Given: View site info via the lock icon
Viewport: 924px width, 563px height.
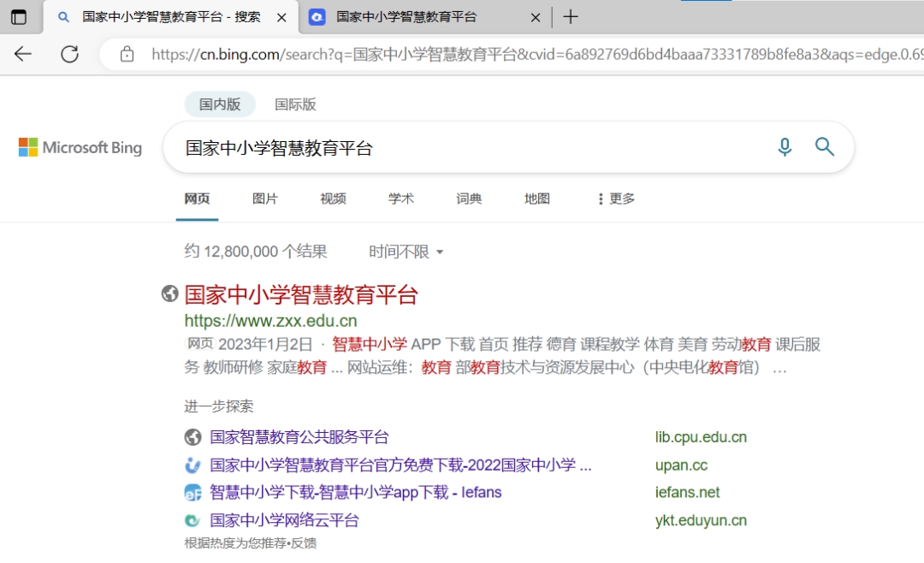Looking at the screenshot, I should [x=127, y=54].
